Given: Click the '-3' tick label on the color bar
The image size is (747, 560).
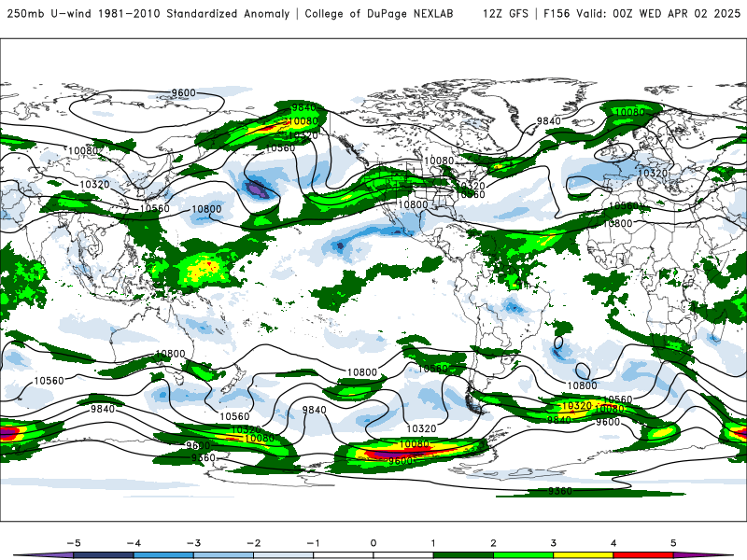Looking at the screenshot, I should click(x=193, y=543).
